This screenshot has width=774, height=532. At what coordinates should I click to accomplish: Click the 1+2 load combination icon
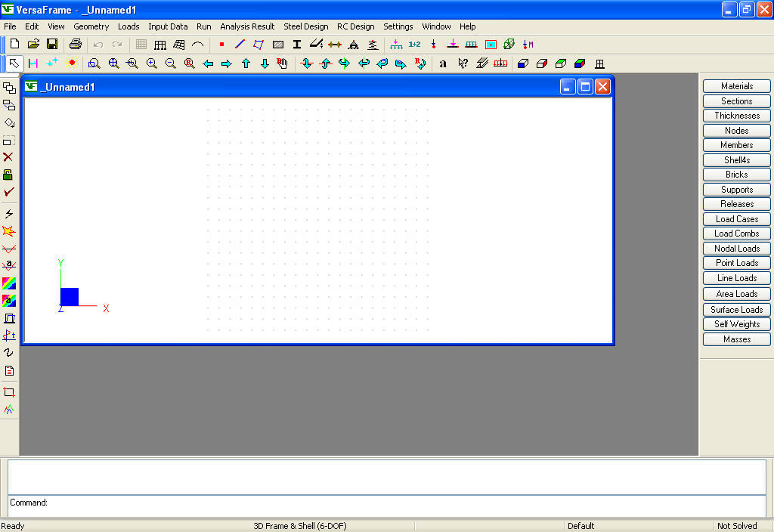pos(415,45)
